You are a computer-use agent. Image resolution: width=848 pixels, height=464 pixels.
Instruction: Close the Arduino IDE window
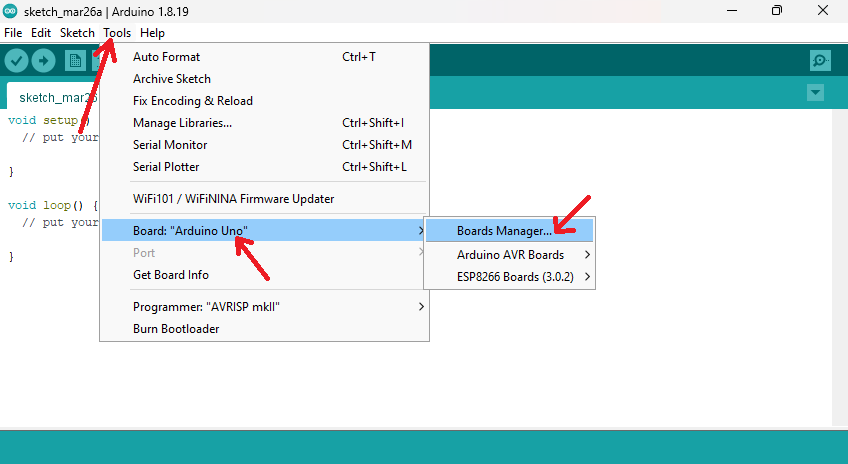tap(823, 11)
